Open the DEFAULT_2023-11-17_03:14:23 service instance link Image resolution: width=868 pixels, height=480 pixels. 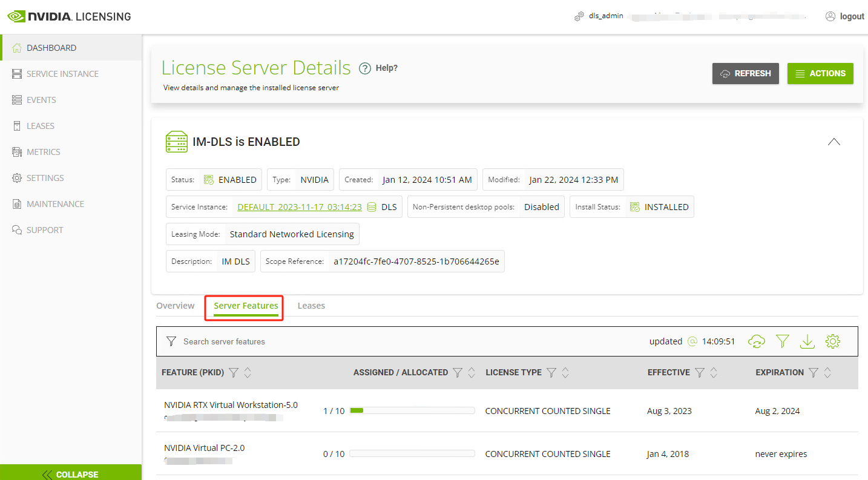[299, 207]
